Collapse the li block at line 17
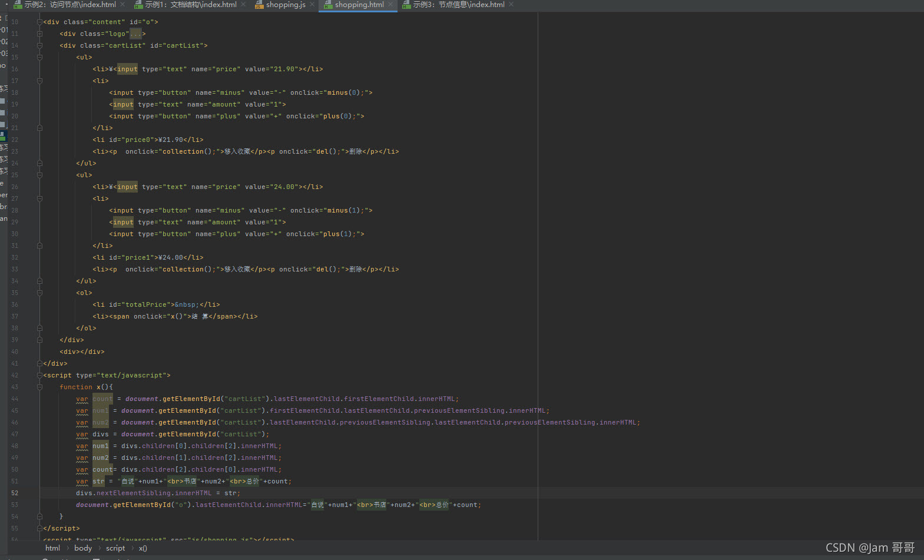The height and width of the screenshot is (560, 924). pos(39,81)
